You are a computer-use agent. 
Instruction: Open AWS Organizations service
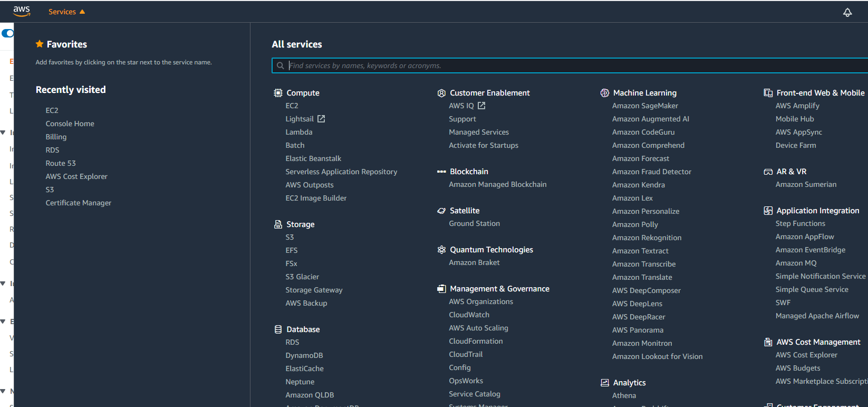(481, 301)
